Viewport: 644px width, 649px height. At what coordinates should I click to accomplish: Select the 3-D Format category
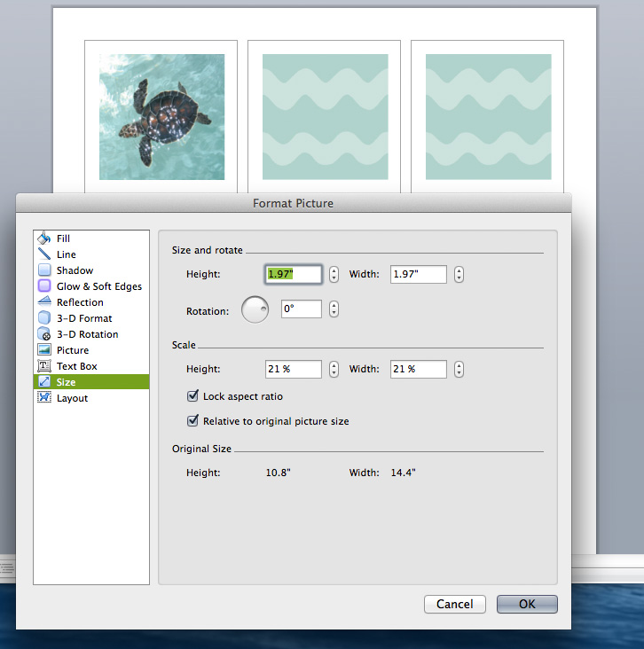tap(91, 318)
